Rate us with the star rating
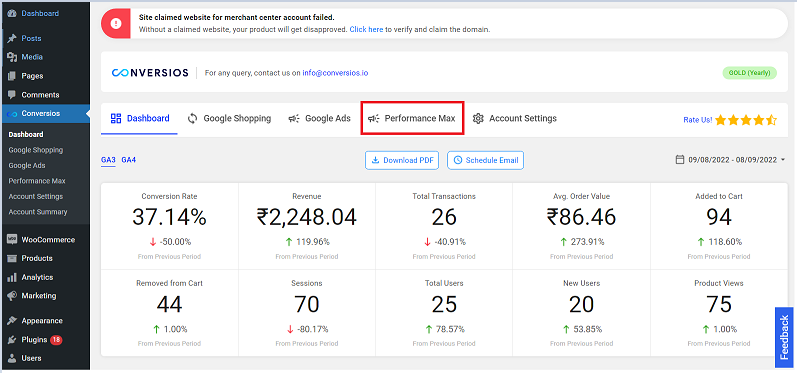This screenshot has width=797, height=373. tap(746, 120)
